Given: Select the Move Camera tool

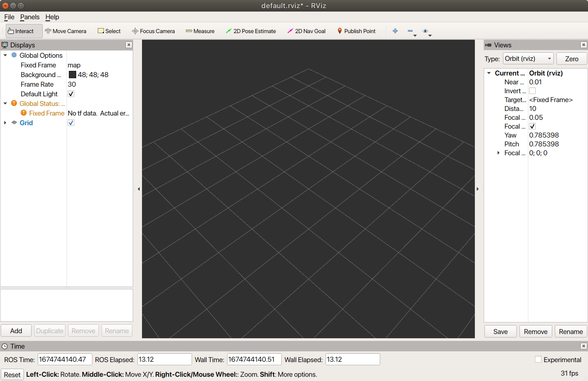Looking at the screenshot, I should click(65, 31).
